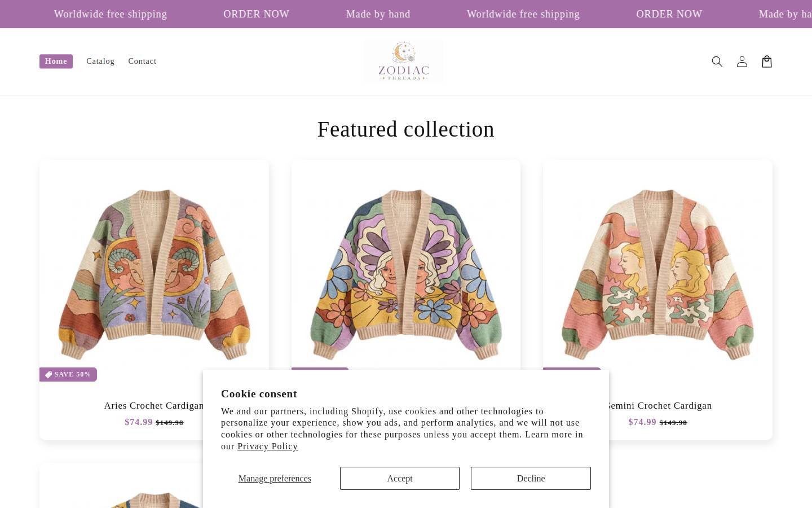Open Manage preferences link
Viewport: 812px width, 508px height.
pos(275,478)
